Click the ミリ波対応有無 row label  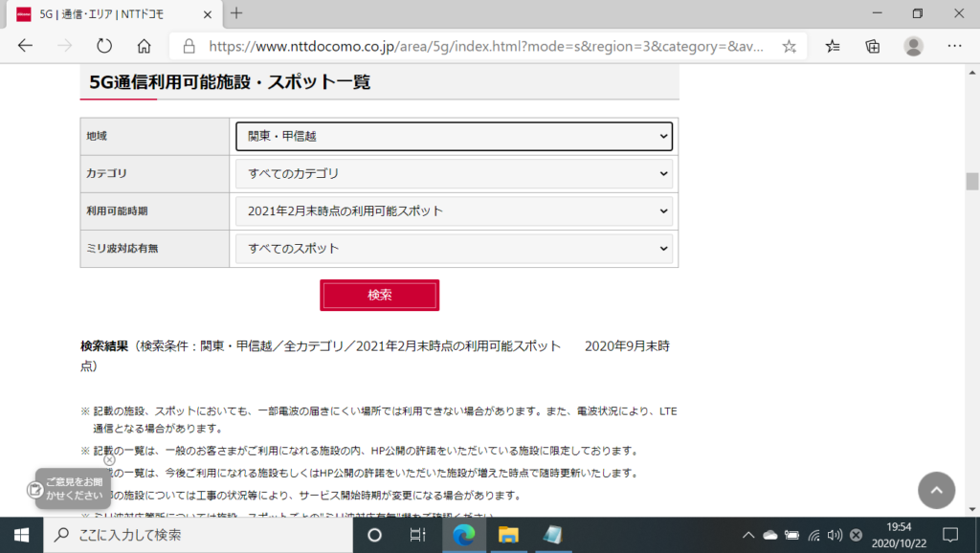coord(122,249)
